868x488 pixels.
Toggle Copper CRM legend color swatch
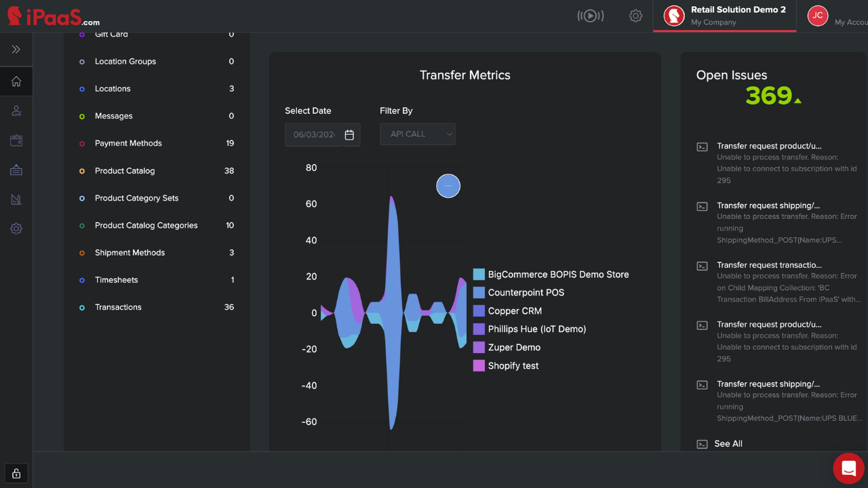(x=479, y=311)
